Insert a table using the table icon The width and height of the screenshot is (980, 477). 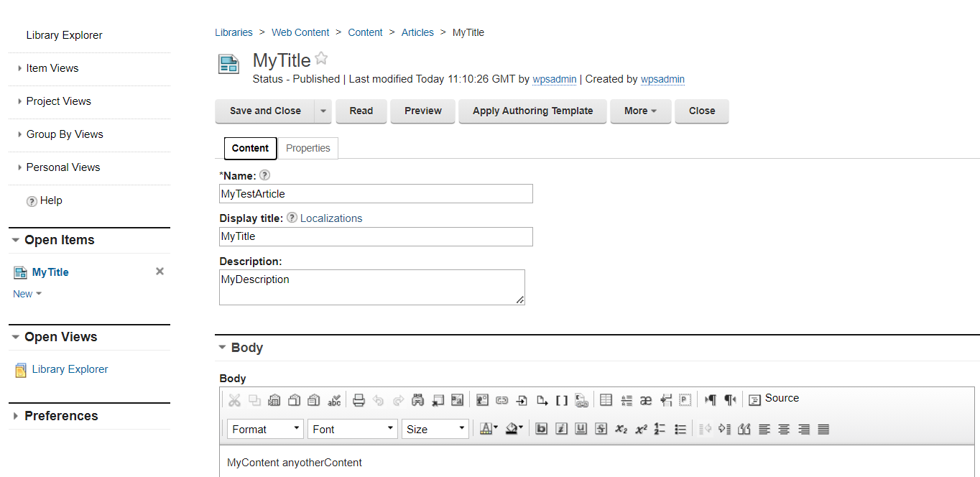pos(606,400)
